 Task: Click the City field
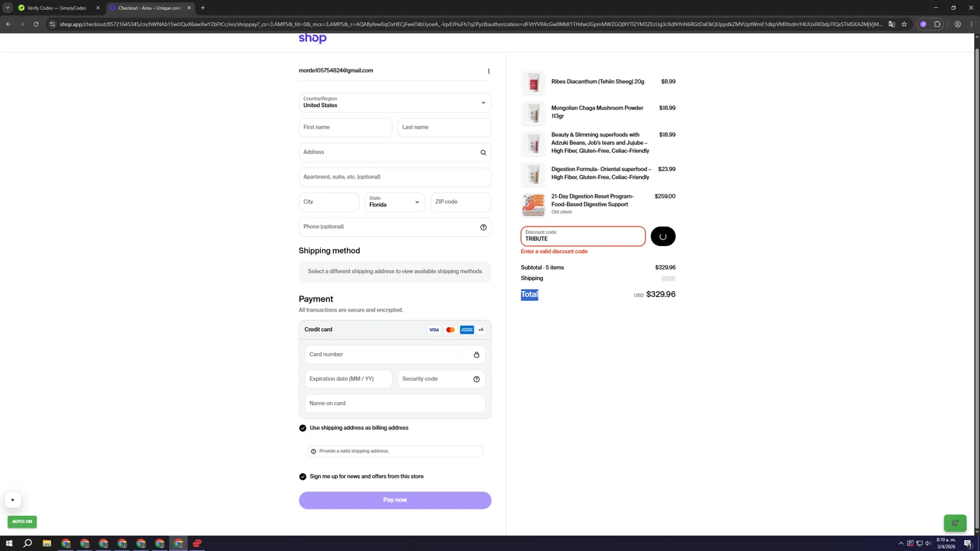click(329, 202)
